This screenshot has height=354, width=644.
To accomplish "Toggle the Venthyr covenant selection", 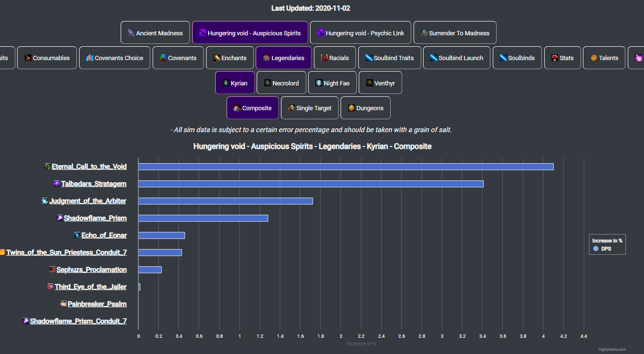I will click(380, 83).
